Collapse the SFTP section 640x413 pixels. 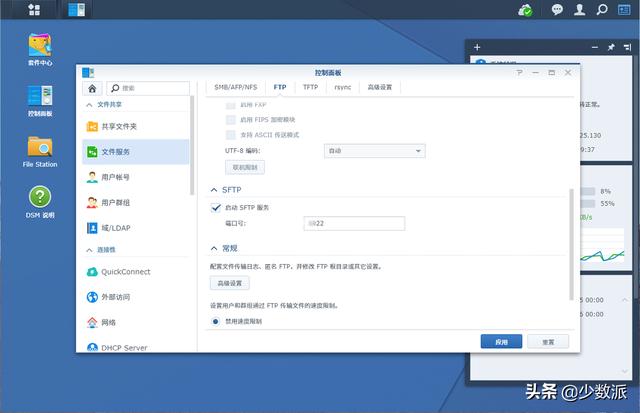click(214, 190)
